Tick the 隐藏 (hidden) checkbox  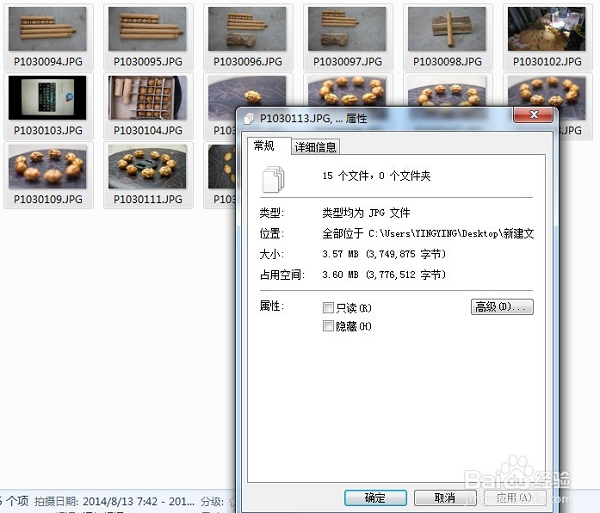click(328, 326)
